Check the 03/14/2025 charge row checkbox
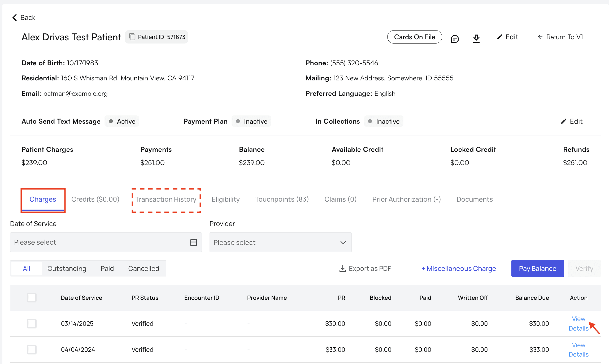Viewport: 609px width, 364px height. [x=32, y=323]
